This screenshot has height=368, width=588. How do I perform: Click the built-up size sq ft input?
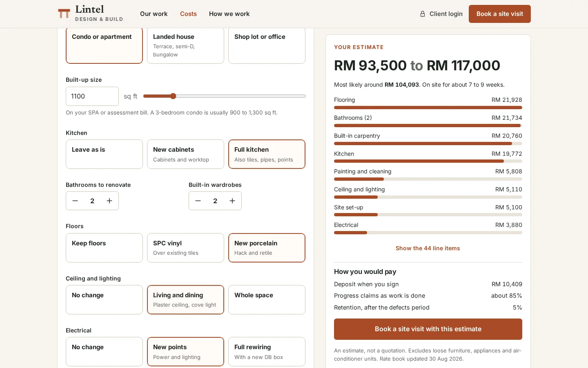92,96
